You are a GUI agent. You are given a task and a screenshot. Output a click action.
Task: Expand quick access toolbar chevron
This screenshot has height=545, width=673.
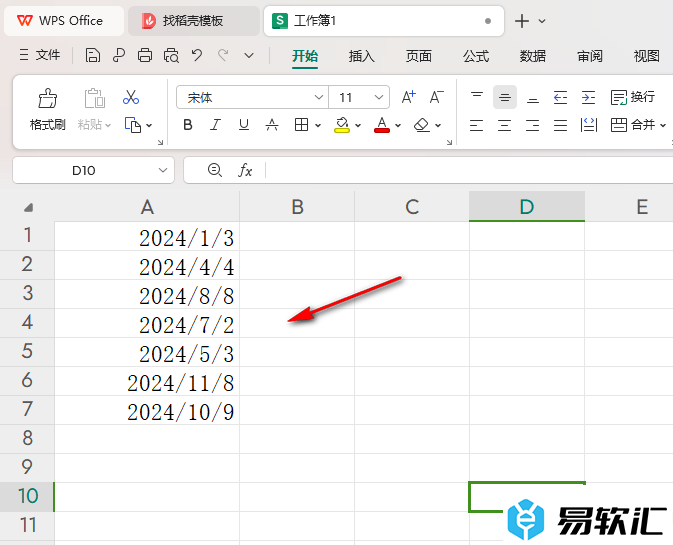(x=249, y=55)
